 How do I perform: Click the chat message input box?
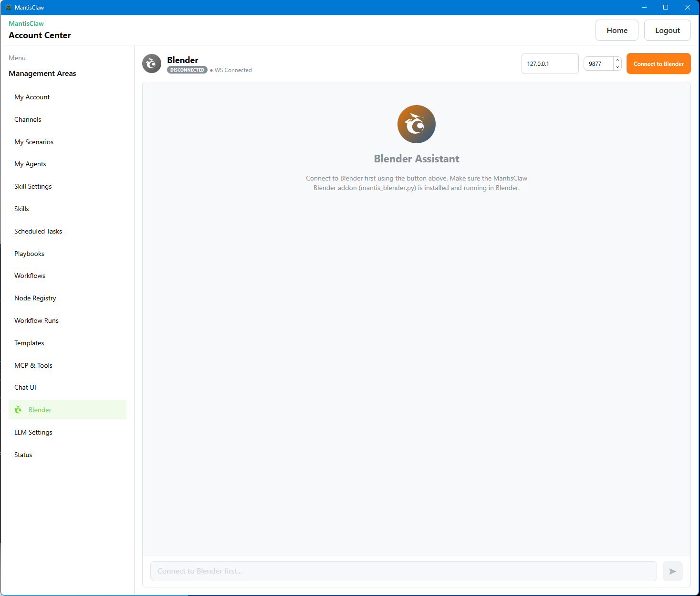click(x=403, y=571)
